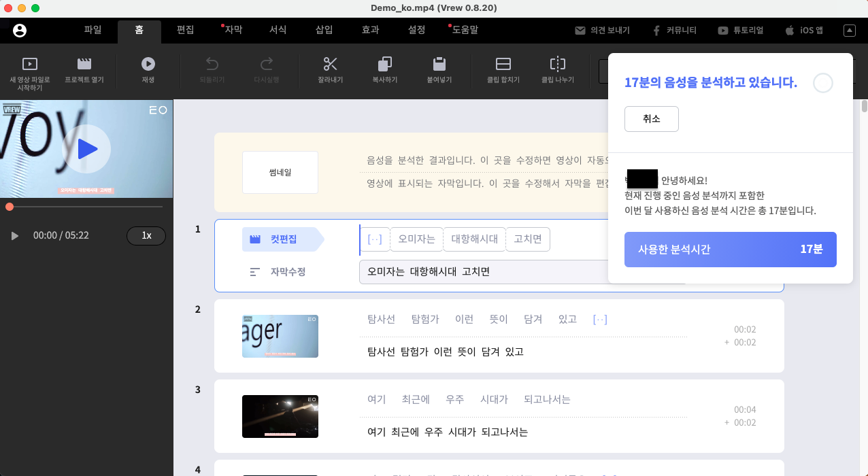Click small play button beside 00:00 / 05:22
Screen dimensions: 868x476
pos(14,236)
